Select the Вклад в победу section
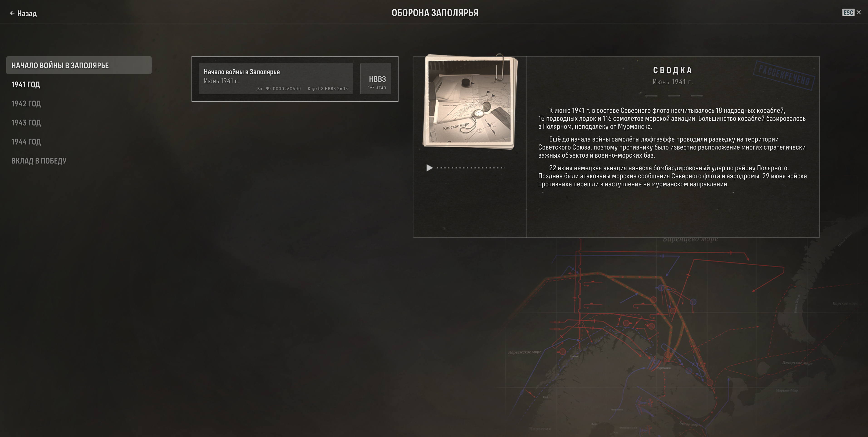 click(39, 161)
